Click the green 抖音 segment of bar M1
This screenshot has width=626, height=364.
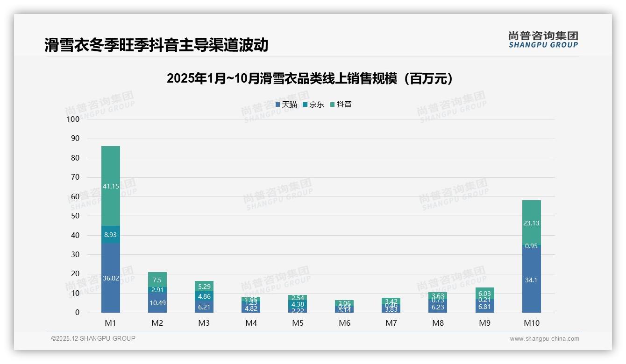pyautogui.click(x=111, y=186)
